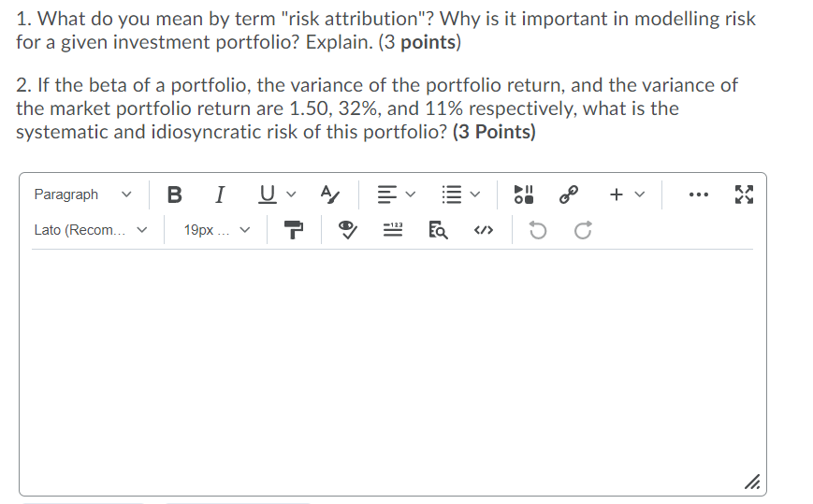
Task: Click the editor resize handle
Action: coord(752,482)
